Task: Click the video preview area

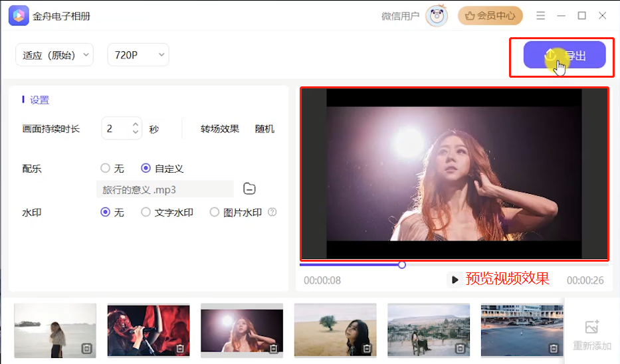Action: click(454, 173)
